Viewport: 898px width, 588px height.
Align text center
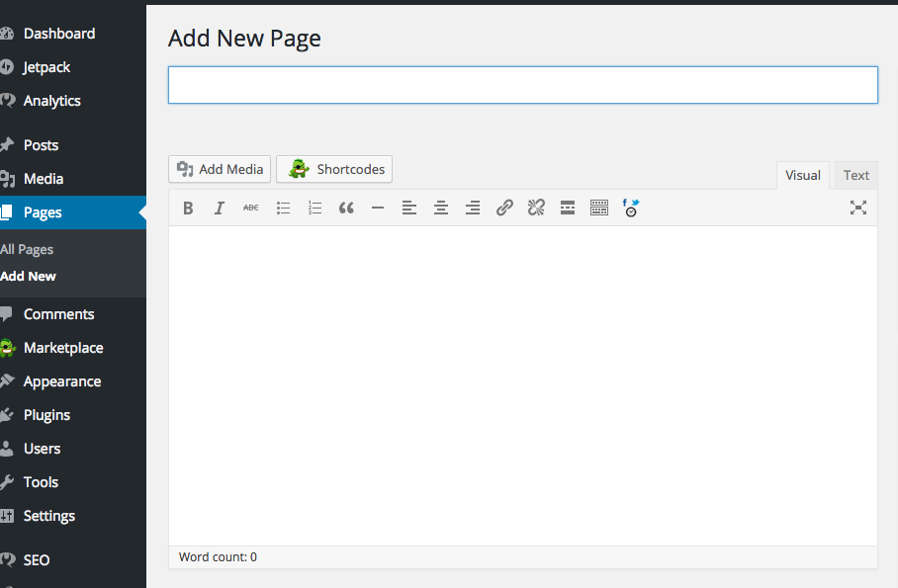coord(441,208)
